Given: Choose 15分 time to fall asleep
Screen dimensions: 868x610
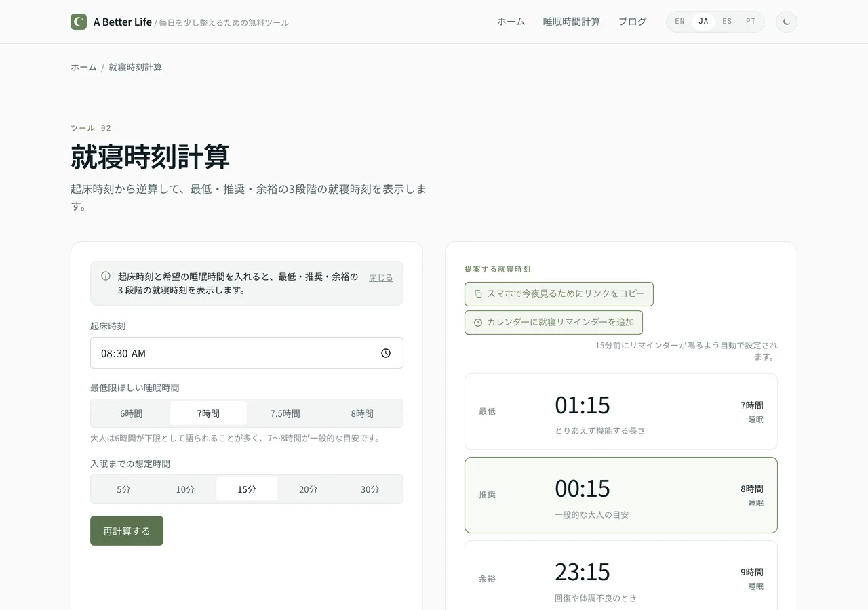Looking at the screenshot, I should coord(247,489).
